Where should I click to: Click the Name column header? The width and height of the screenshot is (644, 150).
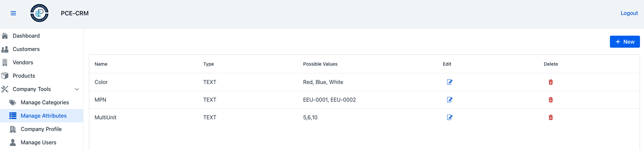[x=101, y=64]
